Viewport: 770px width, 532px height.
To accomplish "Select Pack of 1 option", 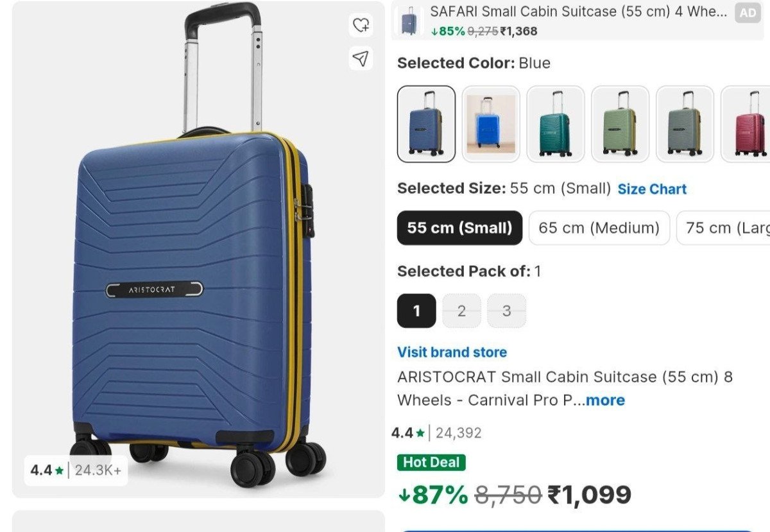I will (416, 311).
